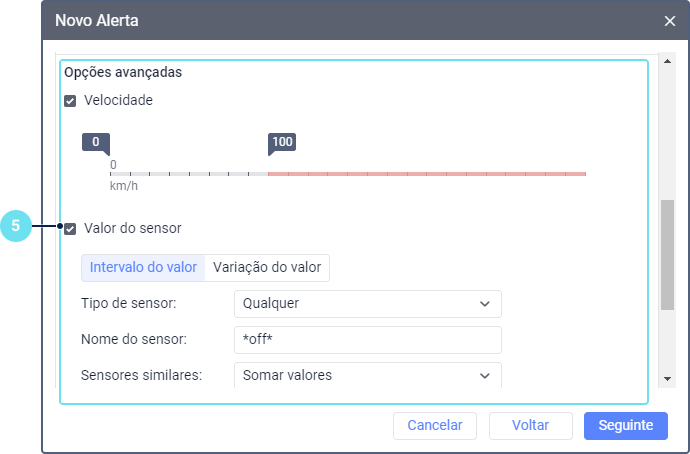Click the Seguinte button
The height and width of the screenshot is (454, 690).
(626, 425)
